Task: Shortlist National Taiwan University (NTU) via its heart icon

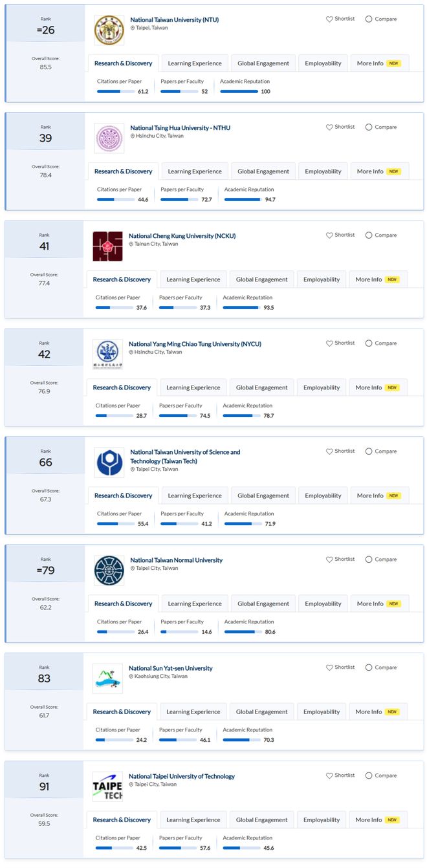Action: coord(329,19)
